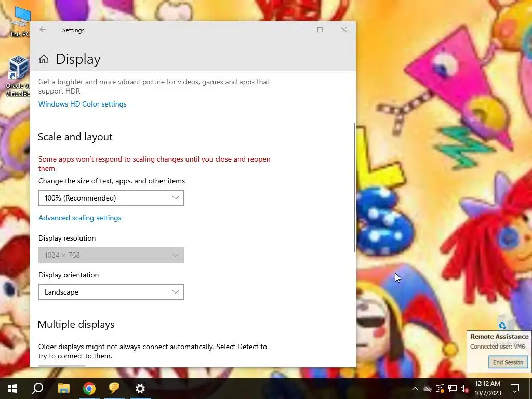This screenshot has height=399, width=532.
Task: Click the 'Multiple displays' heading
Action: pyautogui.click(x=76, y=324)
